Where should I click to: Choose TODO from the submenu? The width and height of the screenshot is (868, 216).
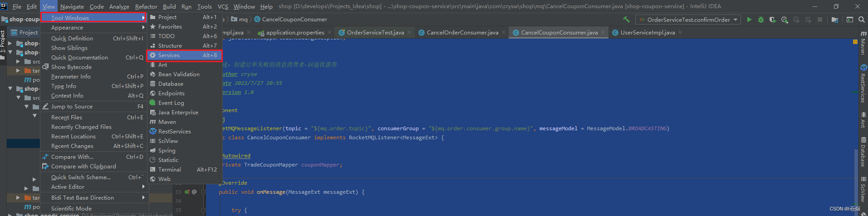184,36
